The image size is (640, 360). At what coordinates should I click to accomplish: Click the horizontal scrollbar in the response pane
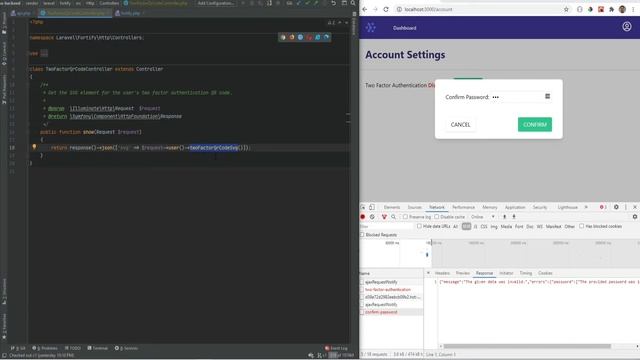(x=527, y=346)
